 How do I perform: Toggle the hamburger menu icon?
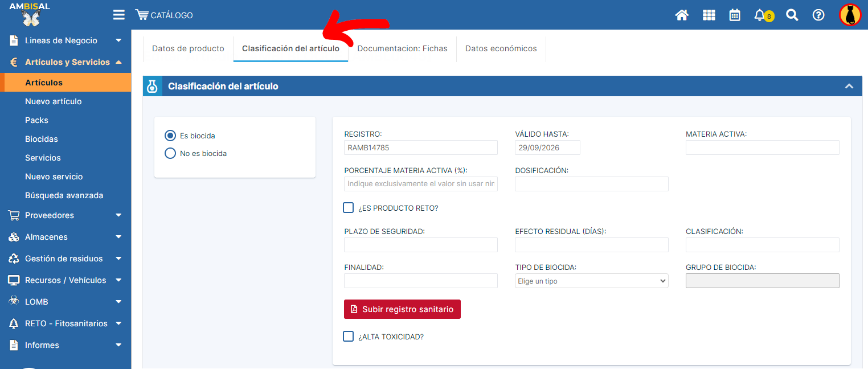point(118,15)
